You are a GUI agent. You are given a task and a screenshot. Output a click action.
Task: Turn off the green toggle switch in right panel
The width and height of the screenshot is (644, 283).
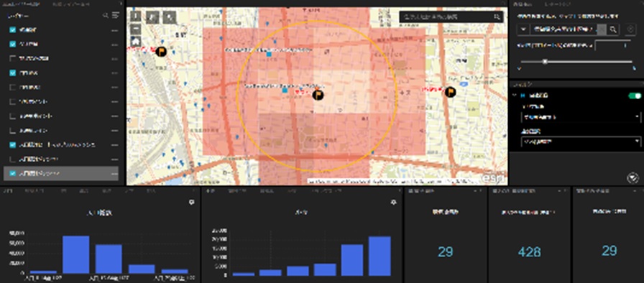(x=635, y=96)
